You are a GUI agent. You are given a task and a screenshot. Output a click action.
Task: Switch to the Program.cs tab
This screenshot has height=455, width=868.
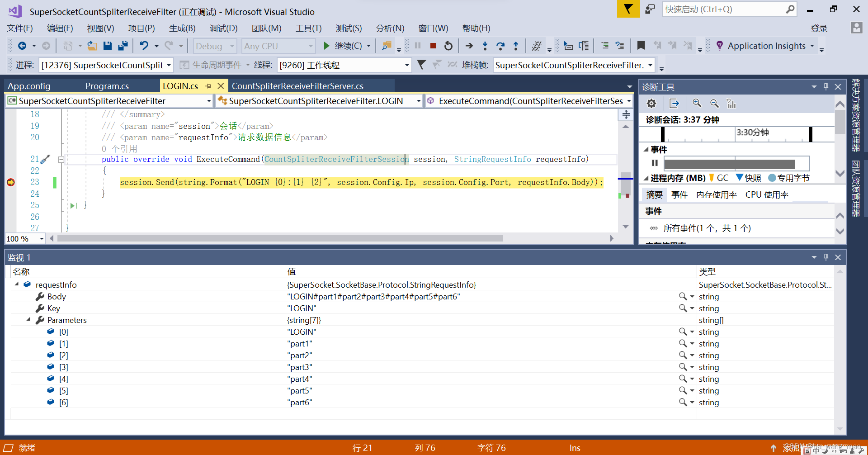coord(107,86)
